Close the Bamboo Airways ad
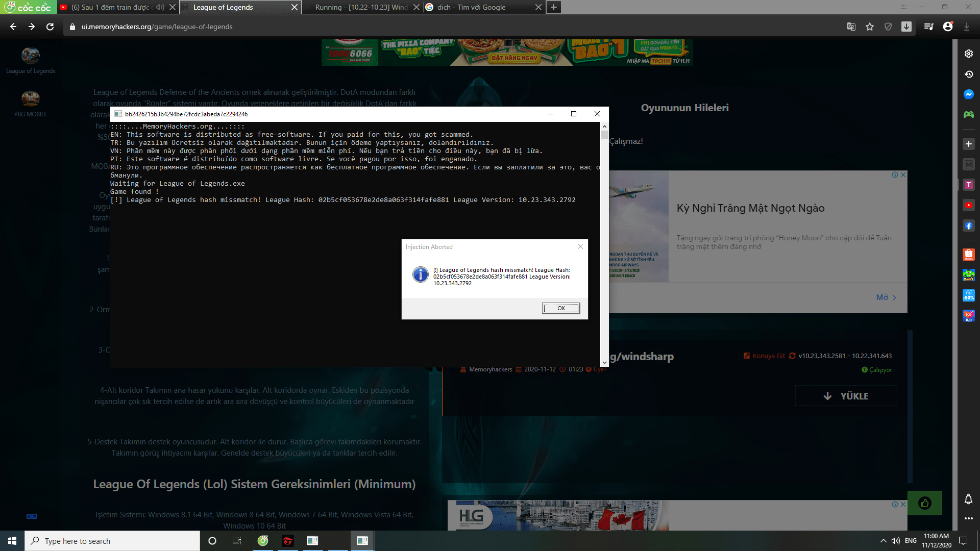 903,174
